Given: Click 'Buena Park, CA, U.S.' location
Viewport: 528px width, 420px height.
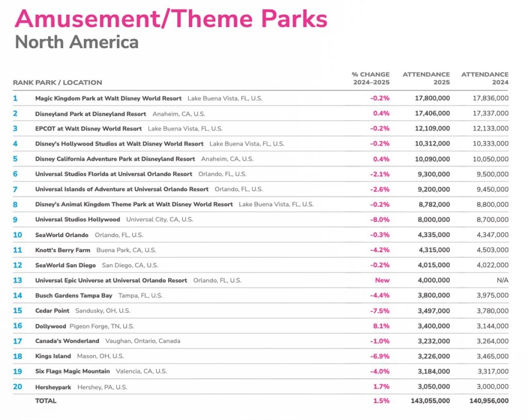Looking at the screenshot, I should point(126,250).
